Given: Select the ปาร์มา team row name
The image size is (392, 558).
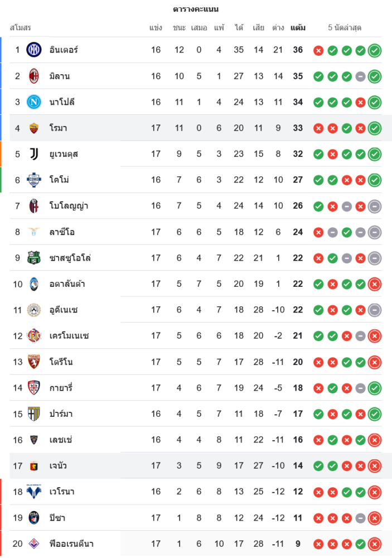Looking at the screenshot, I should tap(61, 413).
